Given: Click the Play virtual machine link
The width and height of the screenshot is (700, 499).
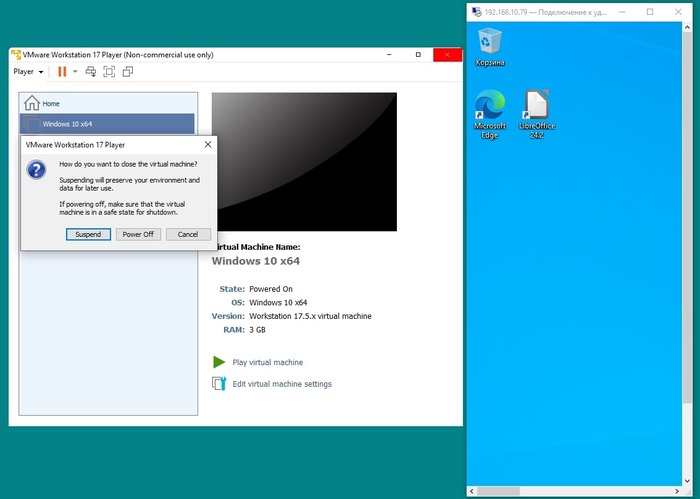Looking at the screenshot, I should tap(267, 362).
